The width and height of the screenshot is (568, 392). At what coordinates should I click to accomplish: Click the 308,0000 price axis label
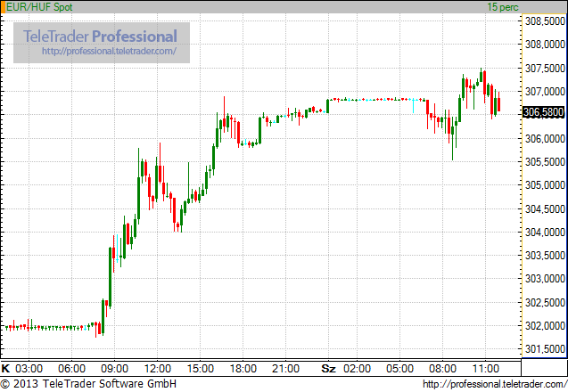click(545, 45)
